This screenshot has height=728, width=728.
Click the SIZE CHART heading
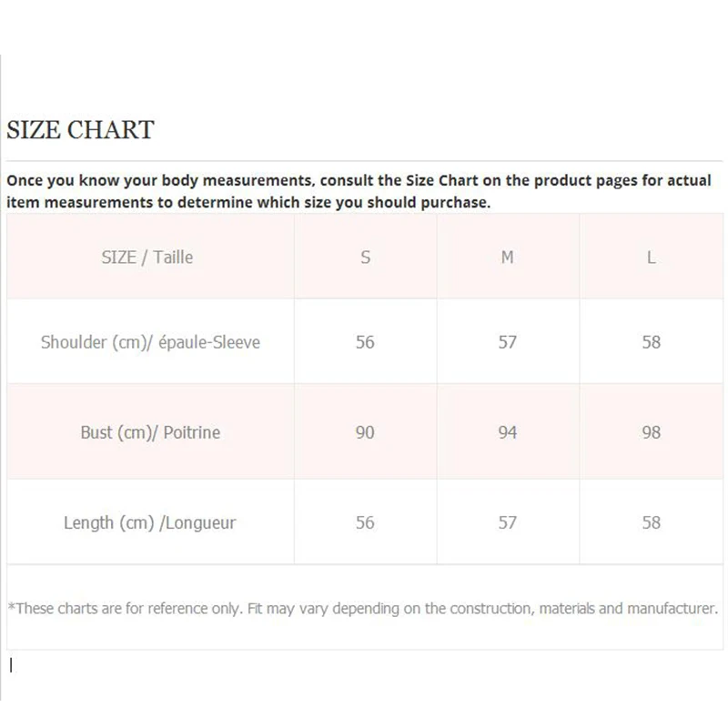click(80, 130)
